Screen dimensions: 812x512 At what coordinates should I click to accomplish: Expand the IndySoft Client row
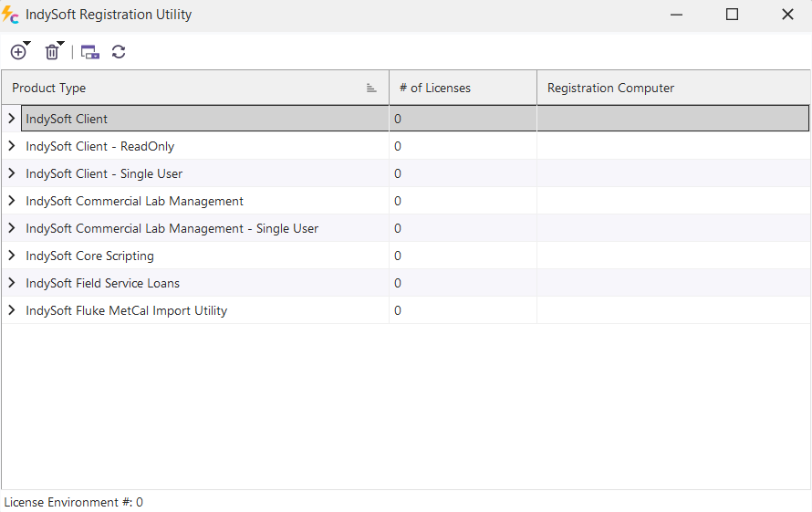(12, 119)
